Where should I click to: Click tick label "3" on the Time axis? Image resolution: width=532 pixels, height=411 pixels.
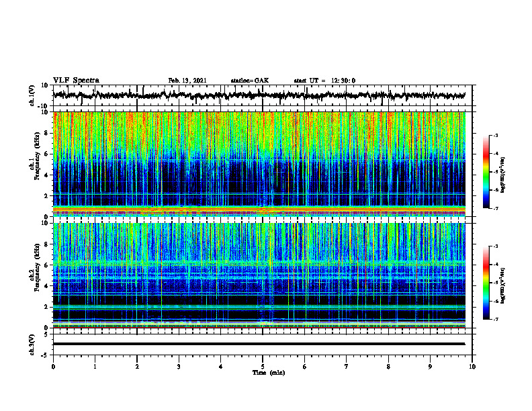pos(179,367)
